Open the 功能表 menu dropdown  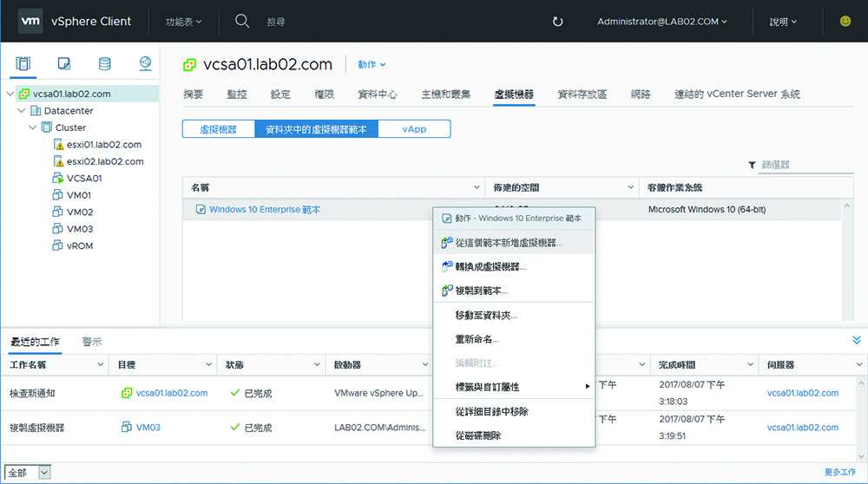(x=183, y=22)
